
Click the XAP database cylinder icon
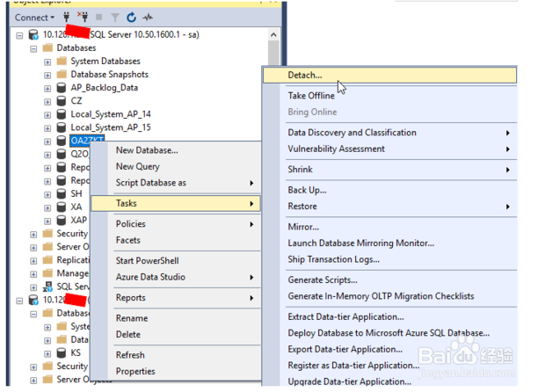(62, 220)
